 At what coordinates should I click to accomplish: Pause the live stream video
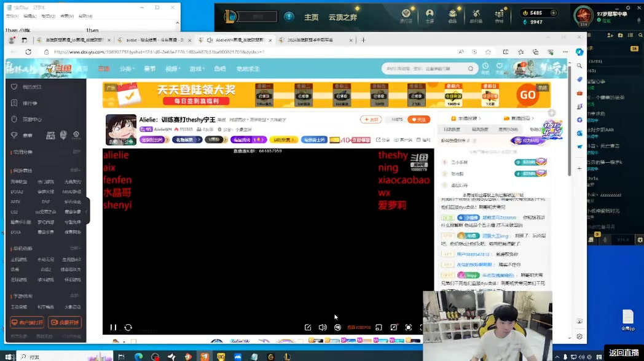[113, 327]
